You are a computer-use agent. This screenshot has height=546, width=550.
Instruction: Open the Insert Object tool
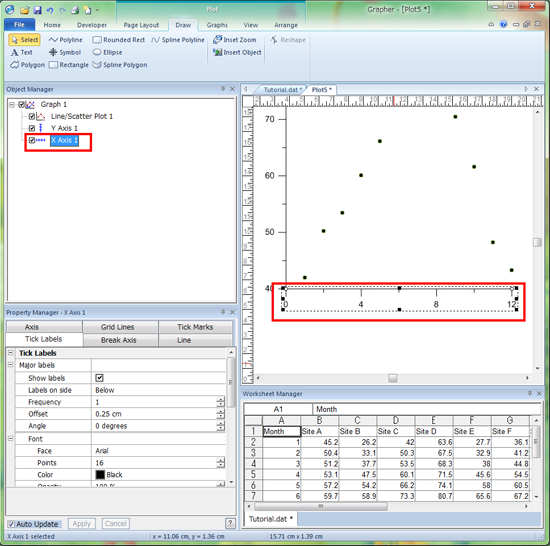coord(237,53)
